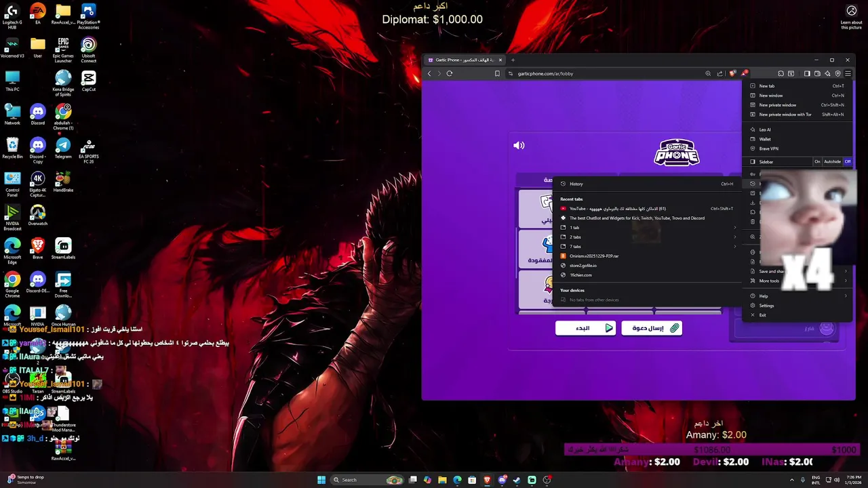Open the CapCut desktop shortcut
This screenshot has width=868, height=488.
tap(89, 81)
